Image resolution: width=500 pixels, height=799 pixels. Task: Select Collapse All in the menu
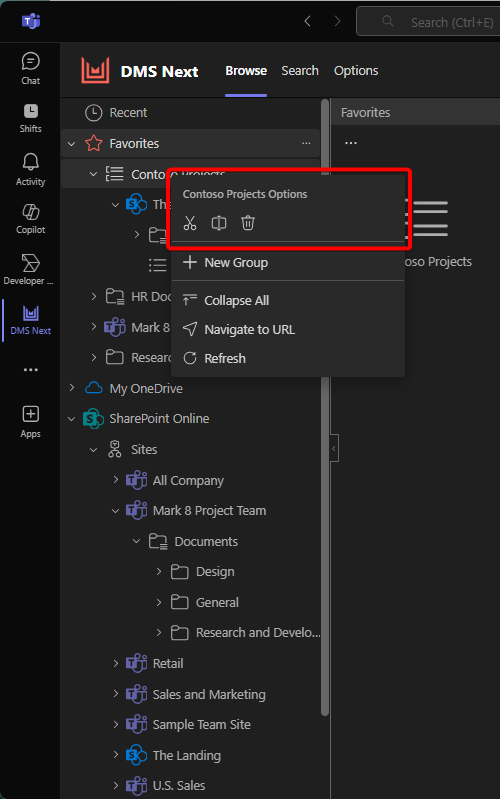point(288,301)
